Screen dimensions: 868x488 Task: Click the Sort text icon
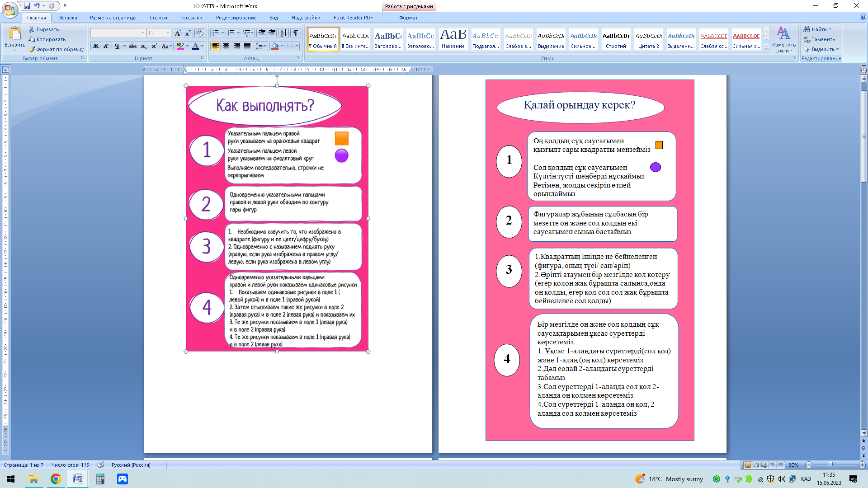point(283,33)
